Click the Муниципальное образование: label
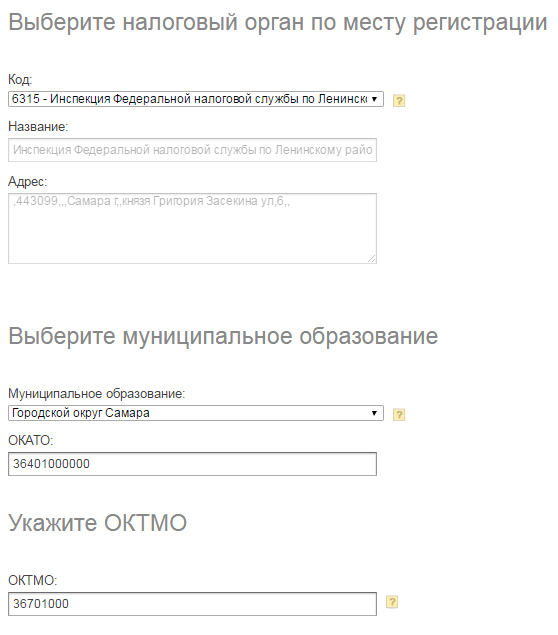 pos(96,394)
